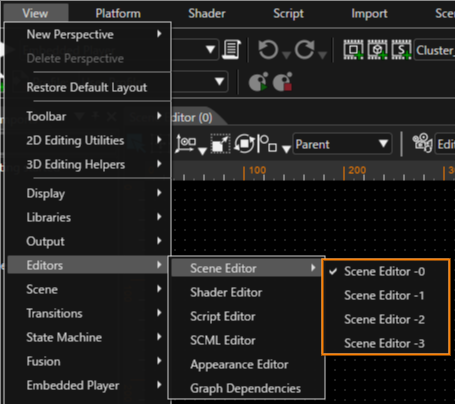The height and width of the screenshot is (404, 455).
Task: Expand 2D Editing Utilities submenu
Action: tap(89, 140)
